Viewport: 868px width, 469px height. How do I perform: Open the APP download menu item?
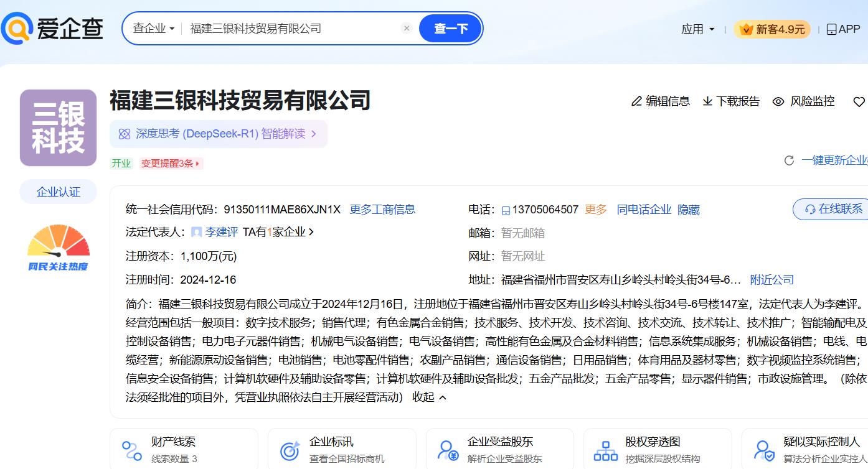coord(843,29)
